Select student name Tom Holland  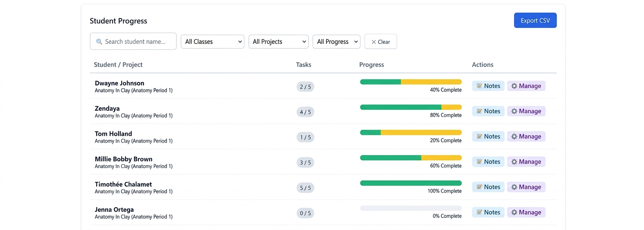pos(113,134)
